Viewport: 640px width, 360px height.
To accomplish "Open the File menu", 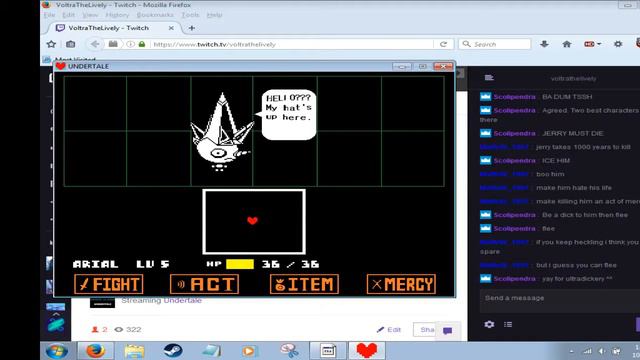I will point(49,15).
